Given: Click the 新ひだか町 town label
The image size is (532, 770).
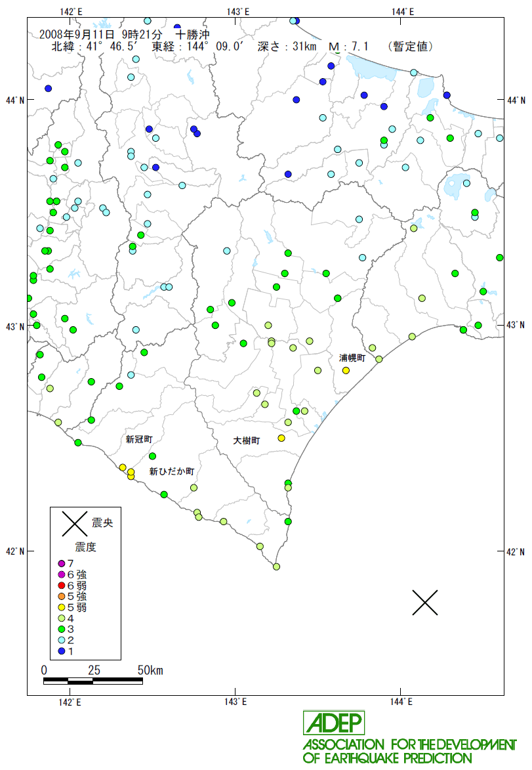Looking at the screenshot, I should (171, 471).
